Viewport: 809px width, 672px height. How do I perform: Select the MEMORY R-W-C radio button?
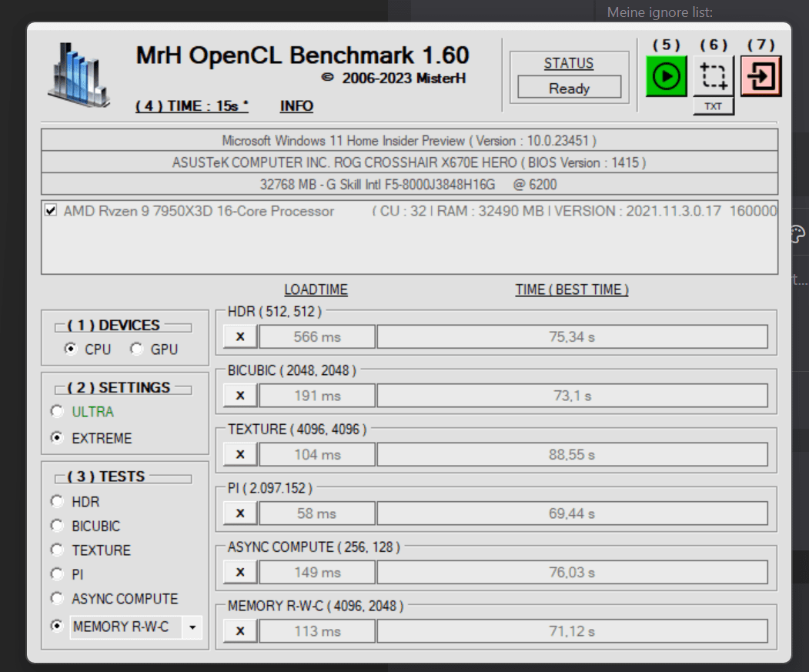pyautogui.click(x=57, y=626)
